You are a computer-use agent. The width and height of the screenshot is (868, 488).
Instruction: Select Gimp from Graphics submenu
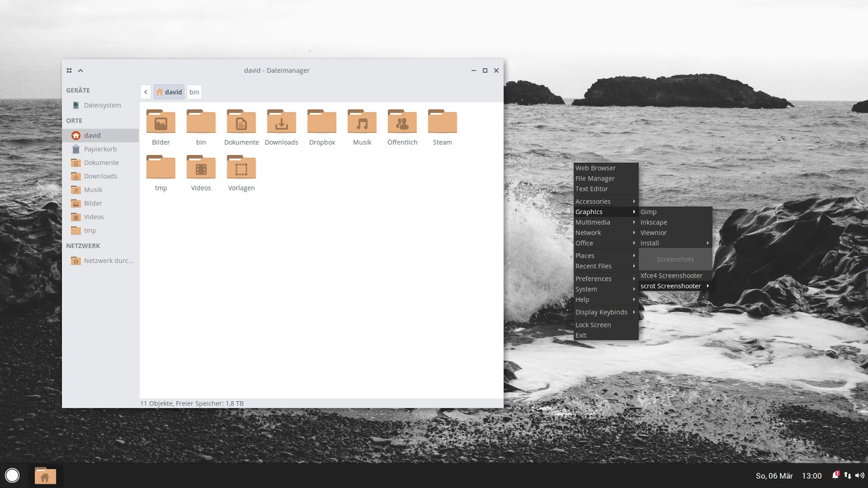[649, 212]
